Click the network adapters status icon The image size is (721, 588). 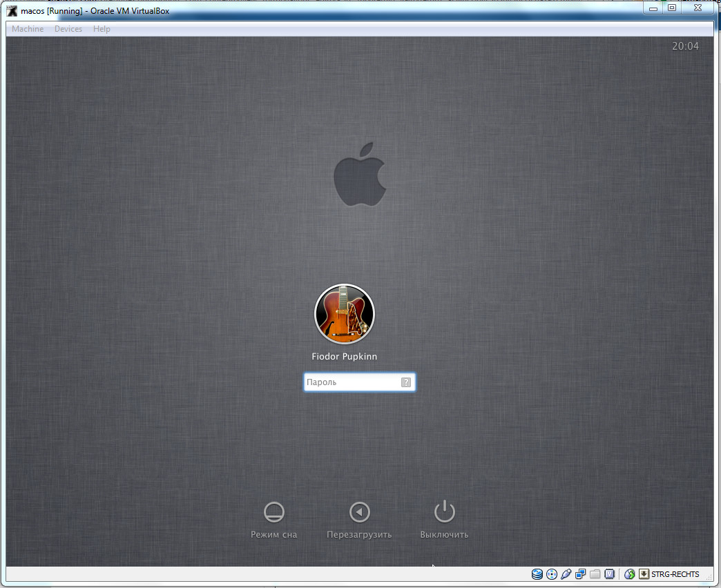click(580, 574)
